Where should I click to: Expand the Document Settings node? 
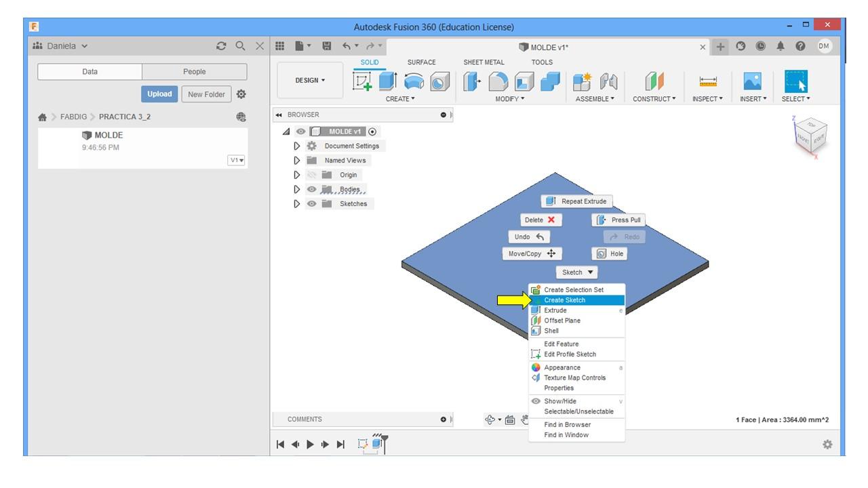tap(297, 146)
